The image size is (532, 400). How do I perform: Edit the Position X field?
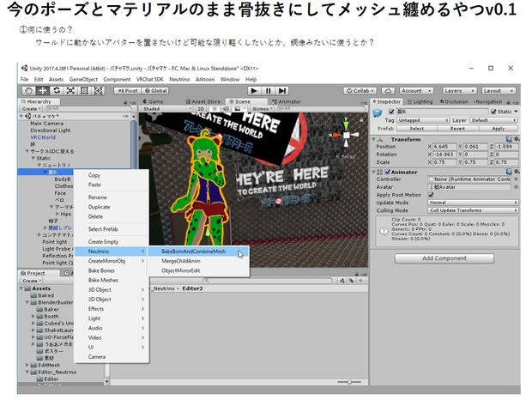(x=444, y=147)
